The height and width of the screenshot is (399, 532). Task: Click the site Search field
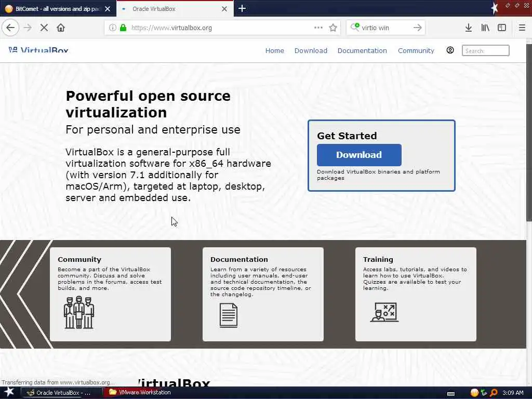pos(486,50)
